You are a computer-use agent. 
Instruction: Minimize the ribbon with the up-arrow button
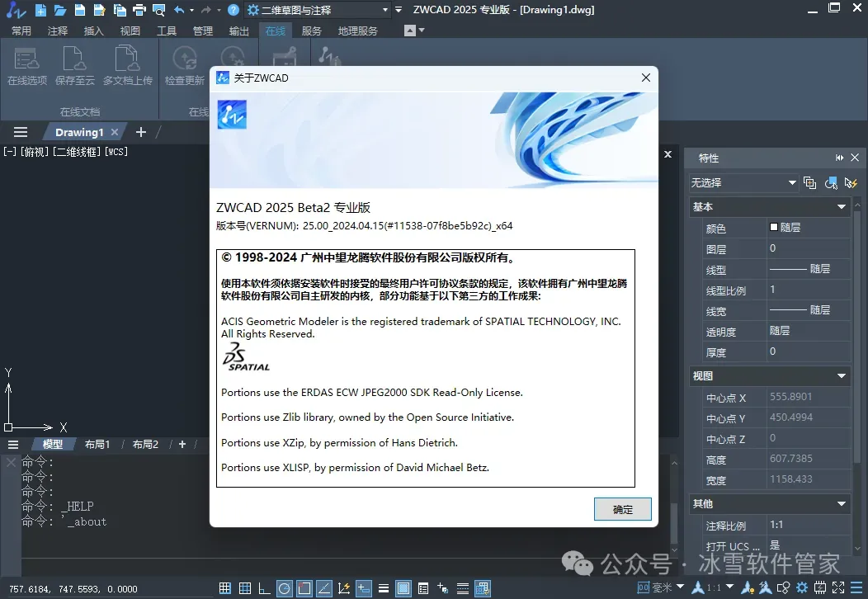coord(410,31)
